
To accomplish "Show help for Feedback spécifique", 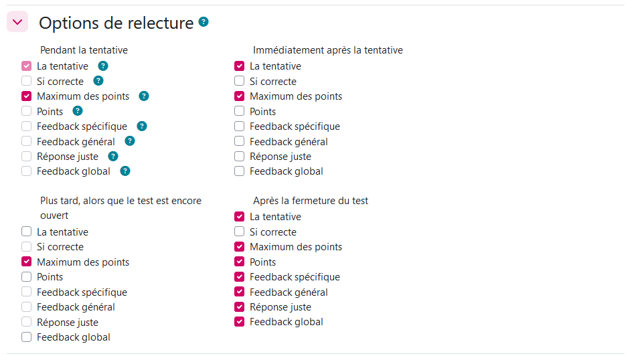I will pyautogui.click(x=141, y=126).
